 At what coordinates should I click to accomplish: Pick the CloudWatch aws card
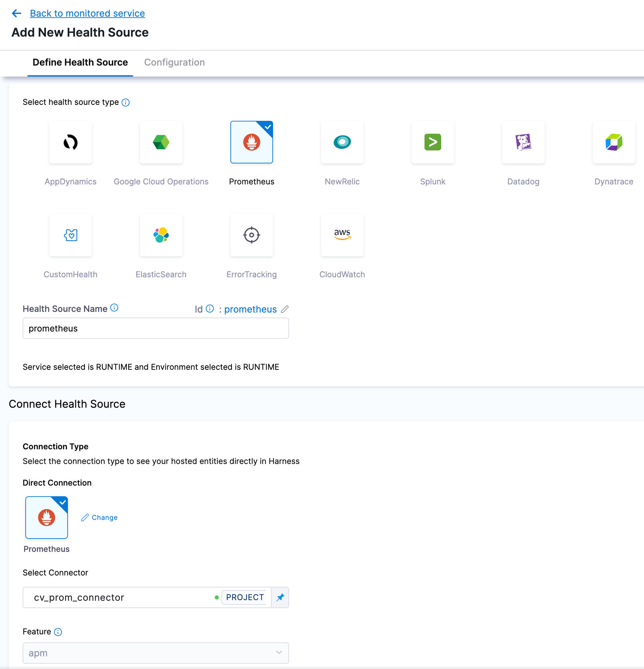(342, 235)
